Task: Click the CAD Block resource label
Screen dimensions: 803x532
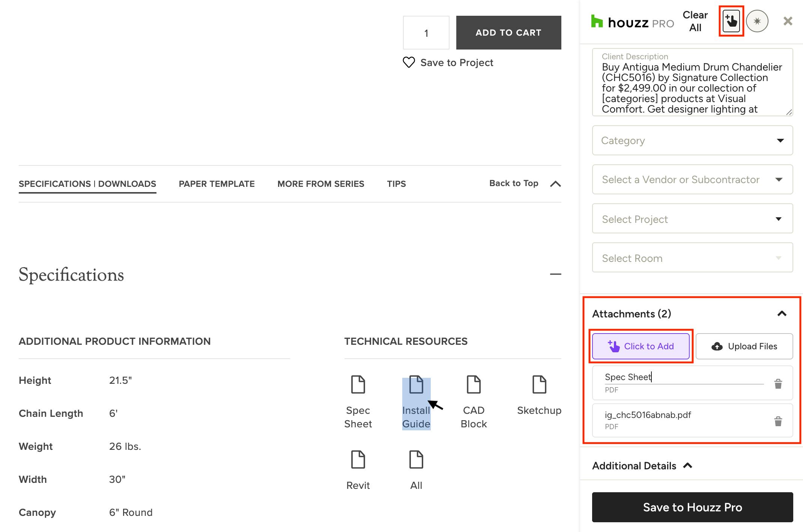Action: pyautogui.click(x=474, y=417)
